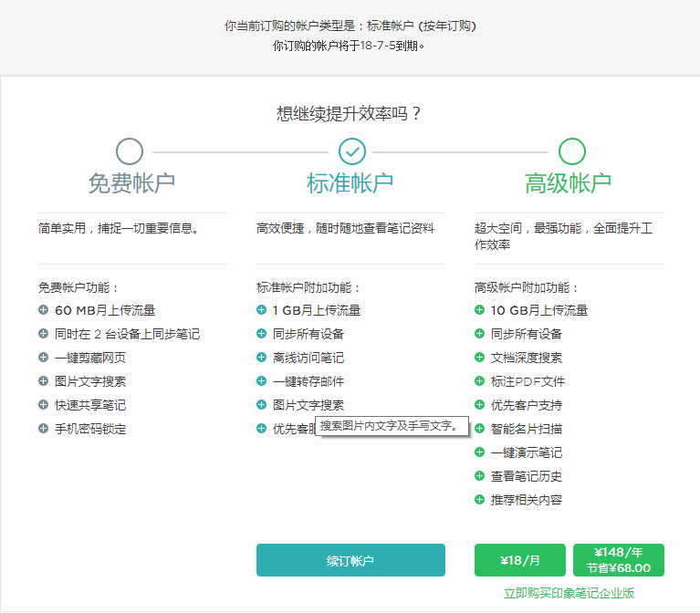Click plus icon beside 60 MB月上传流量

[x=43, y=310]
